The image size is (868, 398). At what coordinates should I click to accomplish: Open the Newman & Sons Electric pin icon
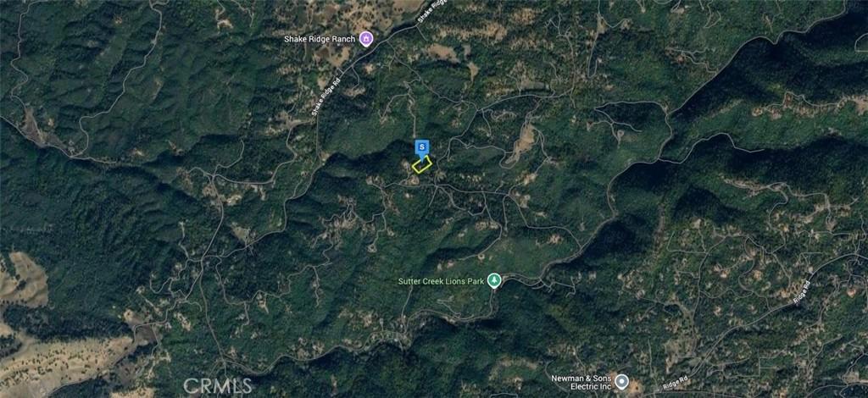[x=622, y=381]
